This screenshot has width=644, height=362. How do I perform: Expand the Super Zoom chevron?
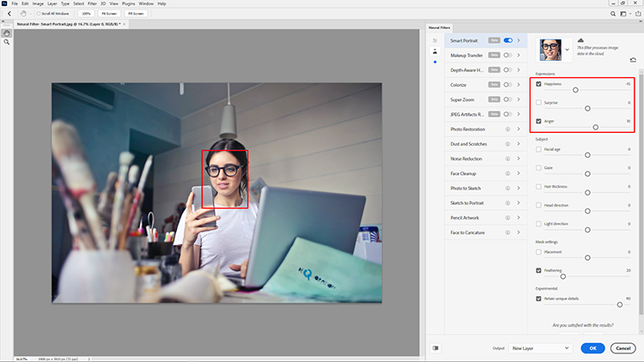click(x=519, y=100)
